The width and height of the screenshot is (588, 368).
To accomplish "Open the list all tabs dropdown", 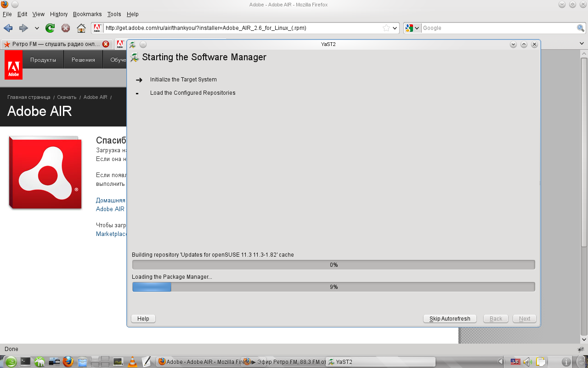I will pos(582,44).
